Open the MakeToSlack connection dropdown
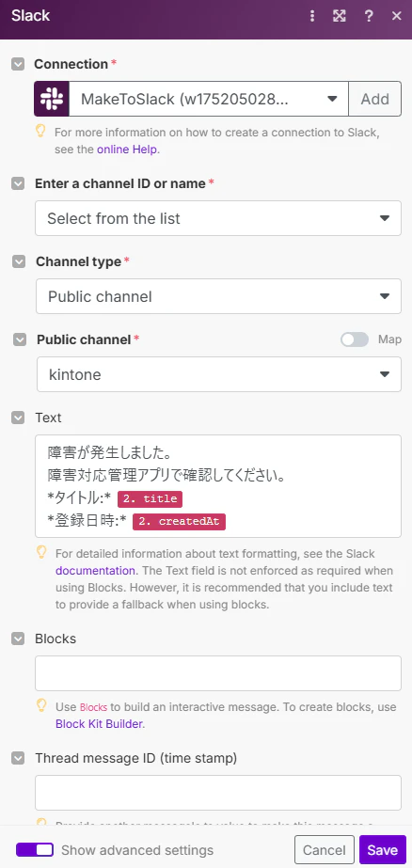The image size is (412, 868). pyautogui.click(x=209, y=99)
